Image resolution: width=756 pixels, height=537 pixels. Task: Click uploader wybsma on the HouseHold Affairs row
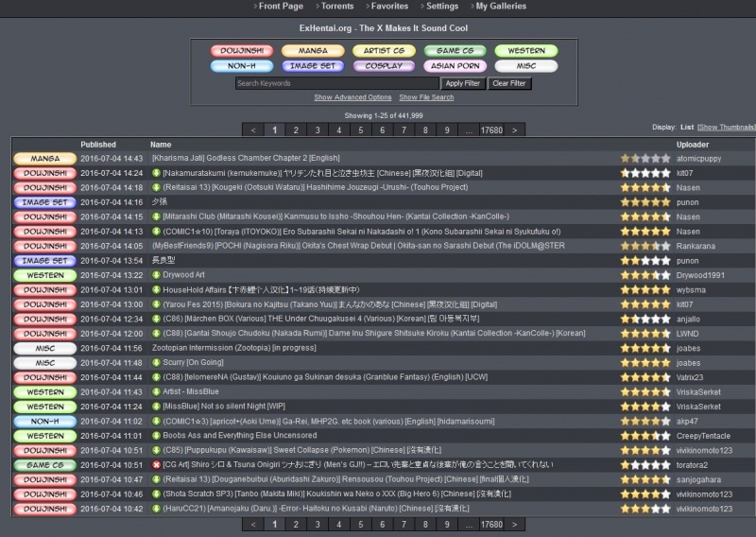pos(691,290)
